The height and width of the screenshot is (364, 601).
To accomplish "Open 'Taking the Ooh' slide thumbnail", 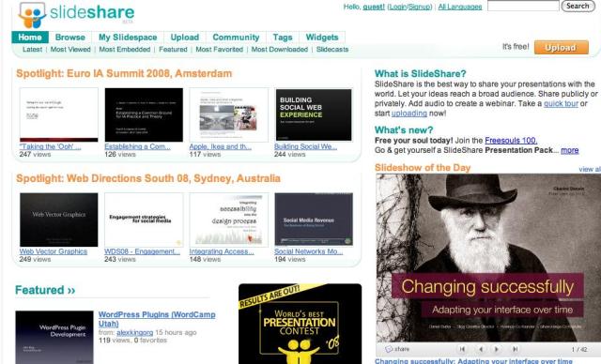I will click(58, 114).
